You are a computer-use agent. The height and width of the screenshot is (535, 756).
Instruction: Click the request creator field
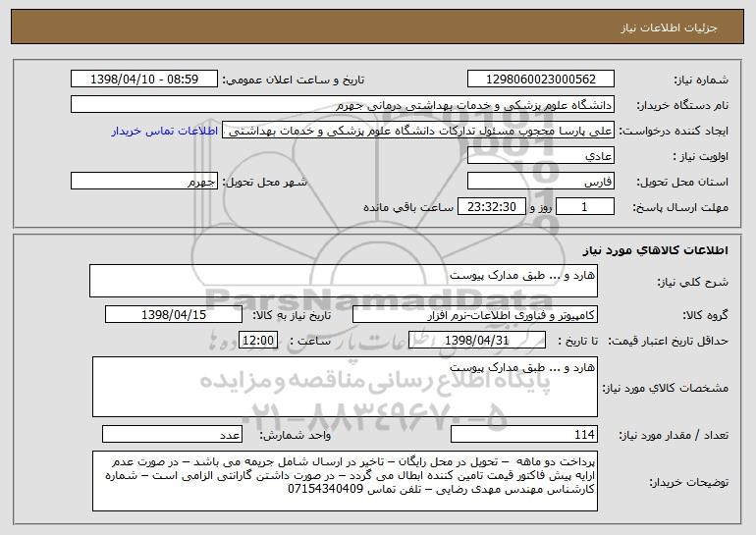point(418,131)
